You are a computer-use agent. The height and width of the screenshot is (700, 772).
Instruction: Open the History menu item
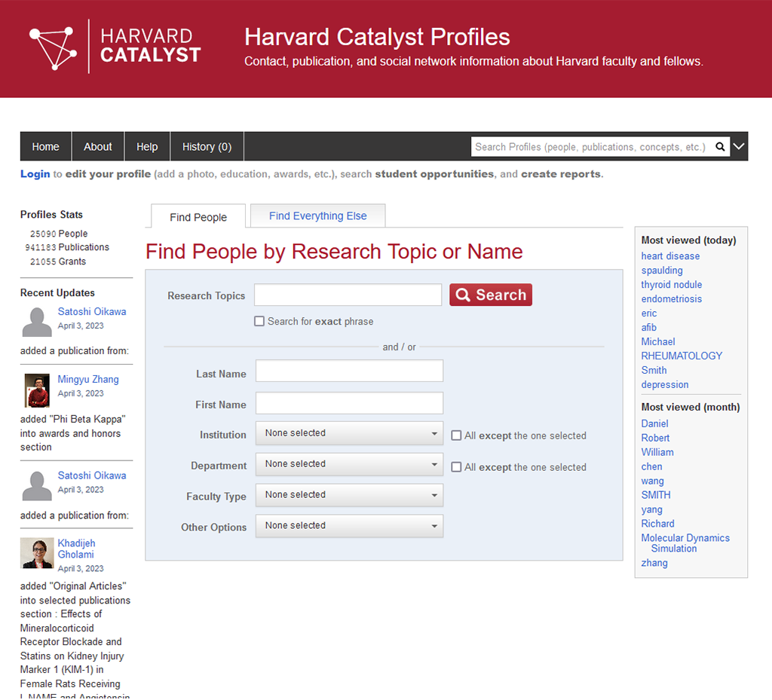206,146
